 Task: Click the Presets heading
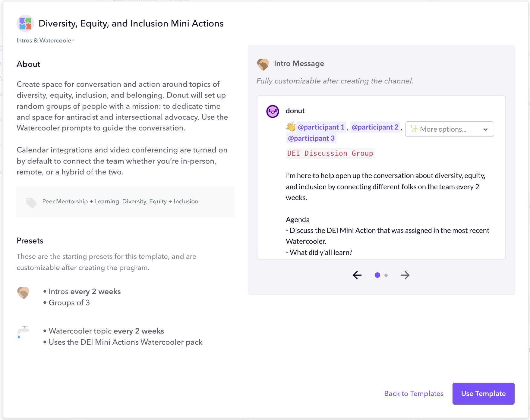(x=30, y=241)
